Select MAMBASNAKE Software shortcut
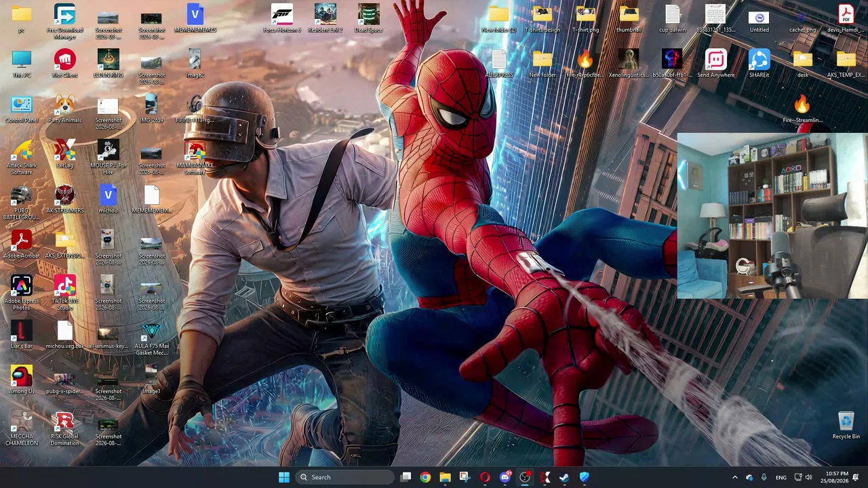Image resolution: width=868 pixels, height=488 pixels. point(195,158)
